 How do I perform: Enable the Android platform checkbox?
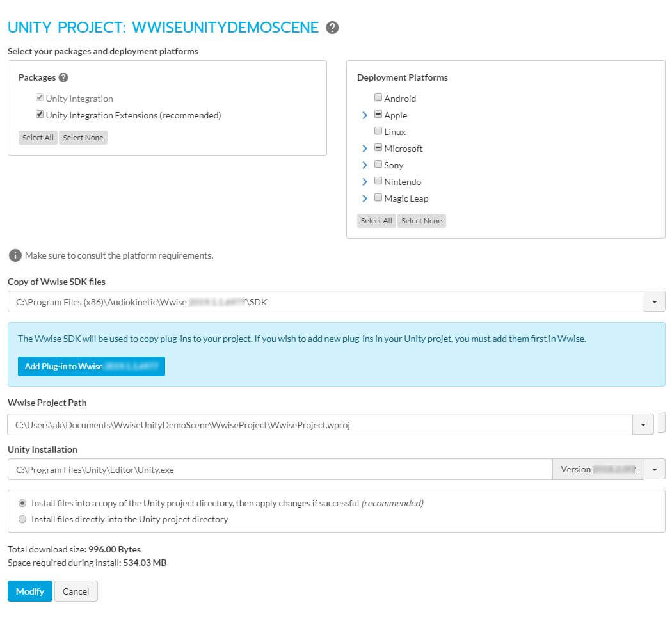[x=378, y=98]
